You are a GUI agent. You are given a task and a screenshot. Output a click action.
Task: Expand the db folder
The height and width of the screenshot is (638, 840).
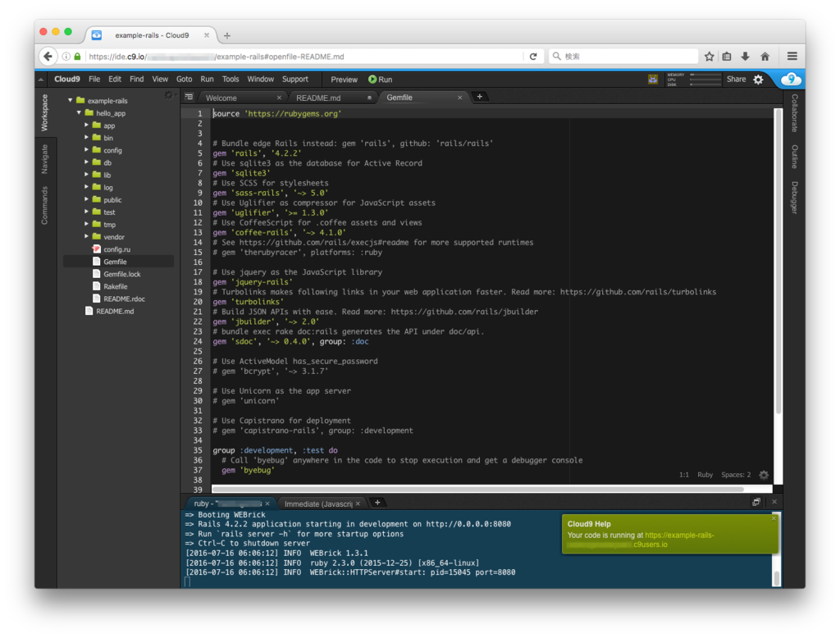86,162
